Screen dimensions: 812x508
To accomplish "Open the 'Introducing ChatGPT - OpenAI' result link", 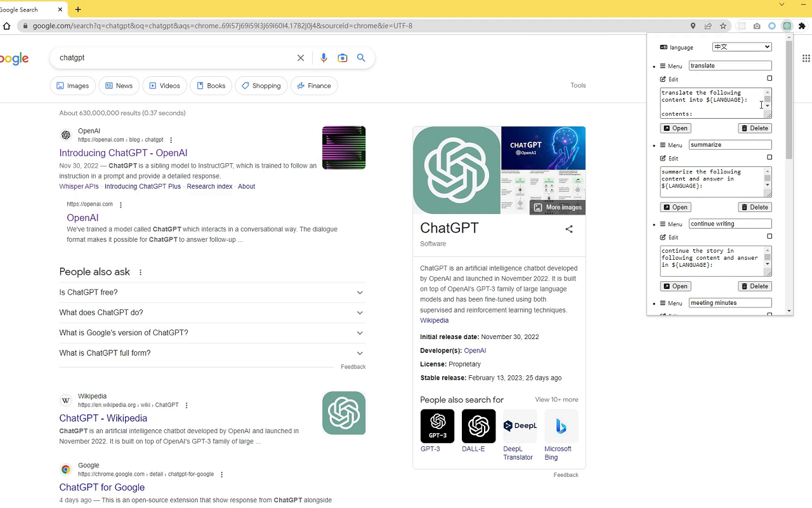I will 123,153.
